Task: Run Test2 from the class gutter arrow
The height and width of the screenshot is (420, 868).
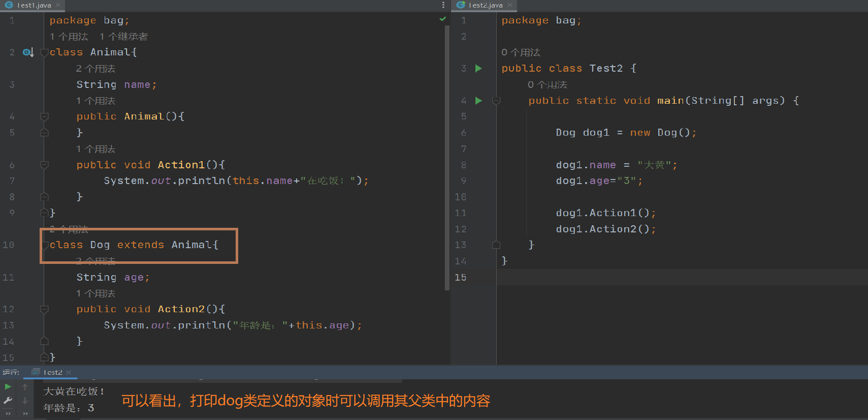Action: point(478,68)
